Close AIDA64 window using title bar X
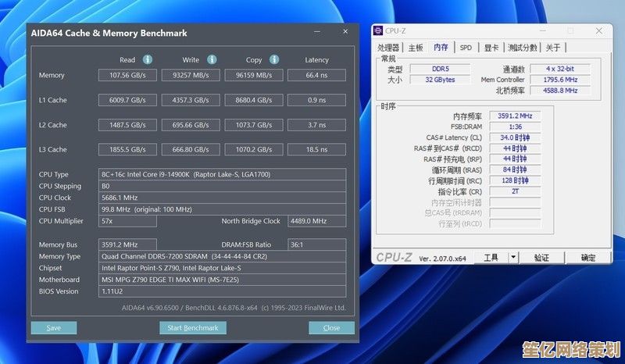The width and height of the screenshot is (625, 364). pyautogui.click(x=345, y=33)
